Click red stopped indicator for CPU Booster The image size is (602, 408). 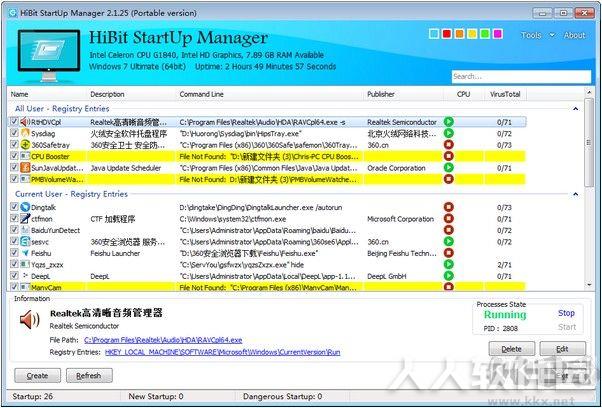pyautogui.click(x=448, y=156)
